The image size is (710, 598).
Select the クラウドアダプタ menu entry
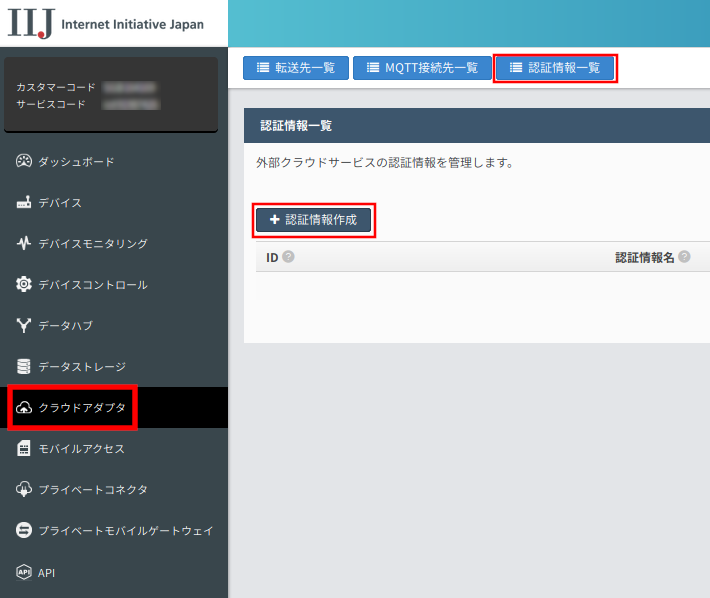click(114, 407)
